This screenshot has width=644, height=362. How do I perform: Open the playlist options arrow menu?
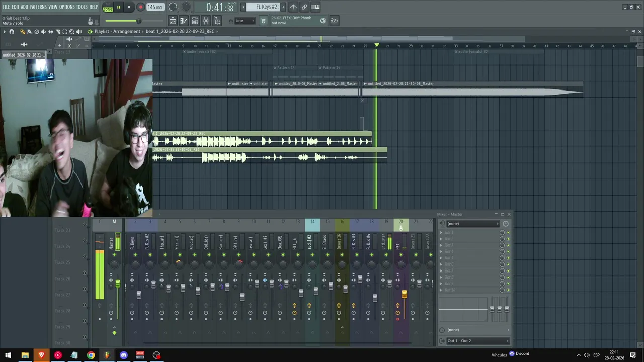pyautogui.click(x=5, y=32)
